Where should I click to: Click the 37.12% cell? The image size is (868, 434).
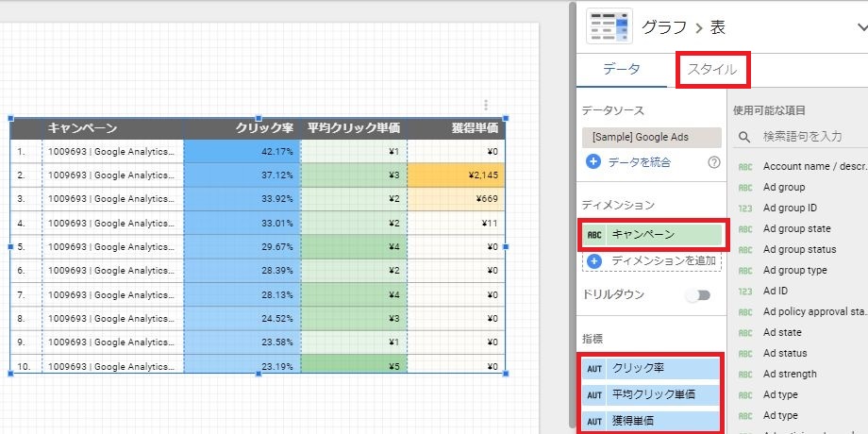(242, 175)
